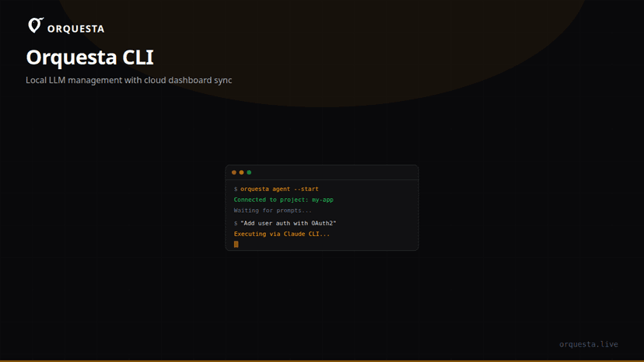
Task: Focus the orange terminal cursor block
Action: click(236, 244)
